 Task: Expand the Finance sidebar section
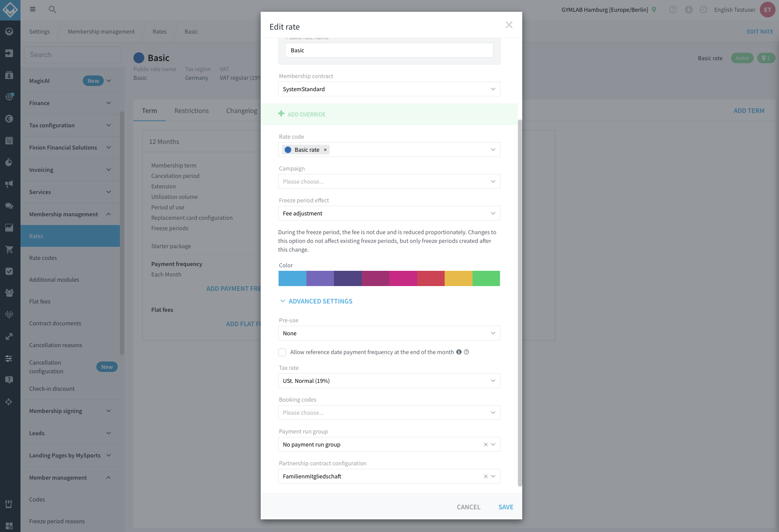pyautogui.click(x=70, y=103)
